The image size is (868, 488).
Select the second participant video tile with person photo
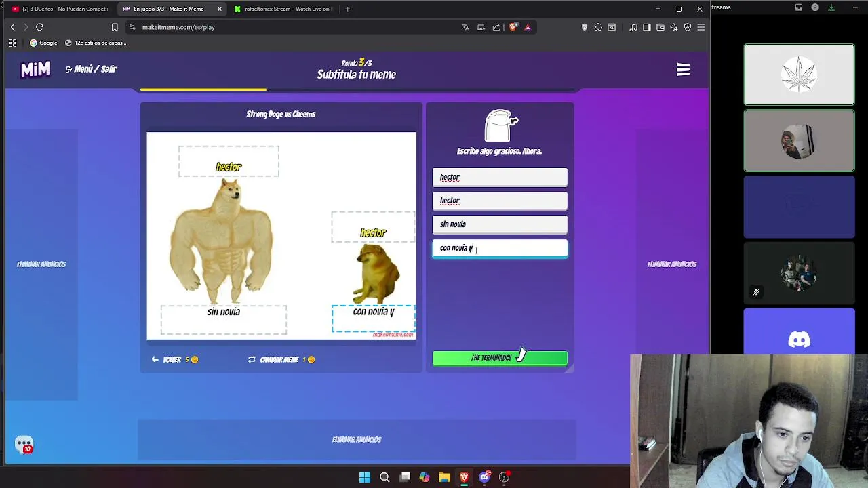[x=800, y=140]
